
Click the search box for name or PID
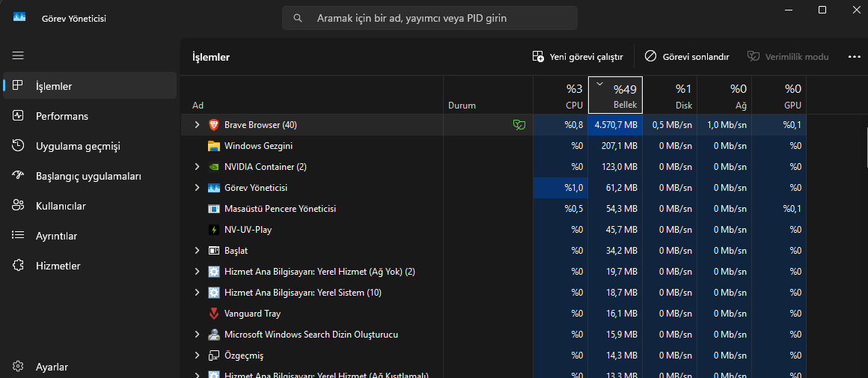click(430, 18)
